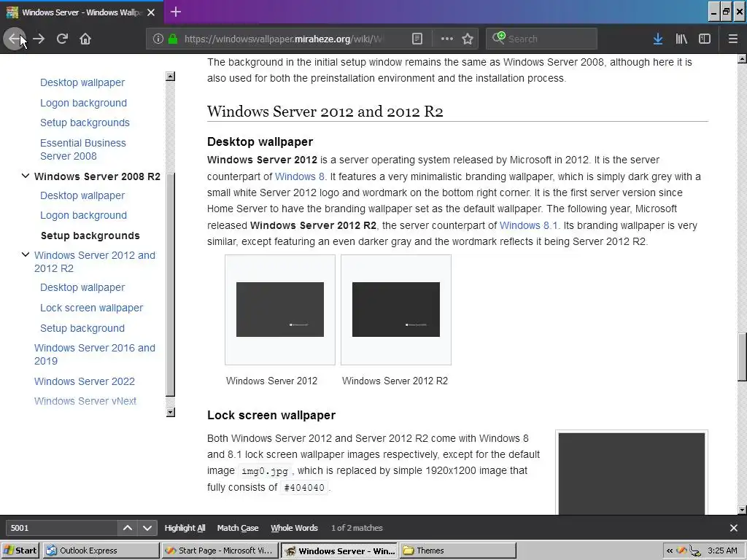Image resolution: width=747 pixels, height=560 pixels.
Task: Click the address bar URL
Action: click(x=284, y=39)
